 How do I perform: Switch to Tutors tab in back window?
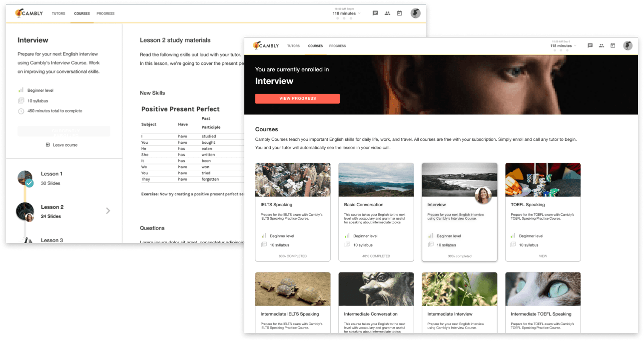(58, 13)
